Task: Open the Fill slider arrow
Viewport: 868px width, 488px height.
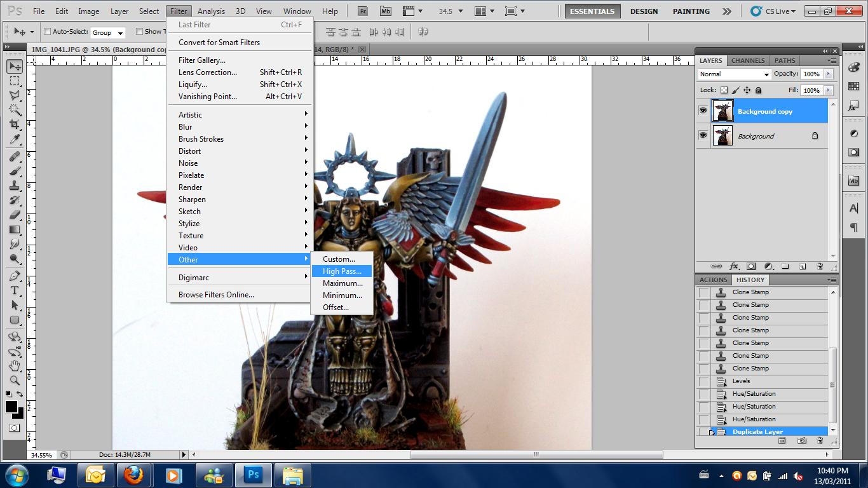Action: [x=828, y=90]
